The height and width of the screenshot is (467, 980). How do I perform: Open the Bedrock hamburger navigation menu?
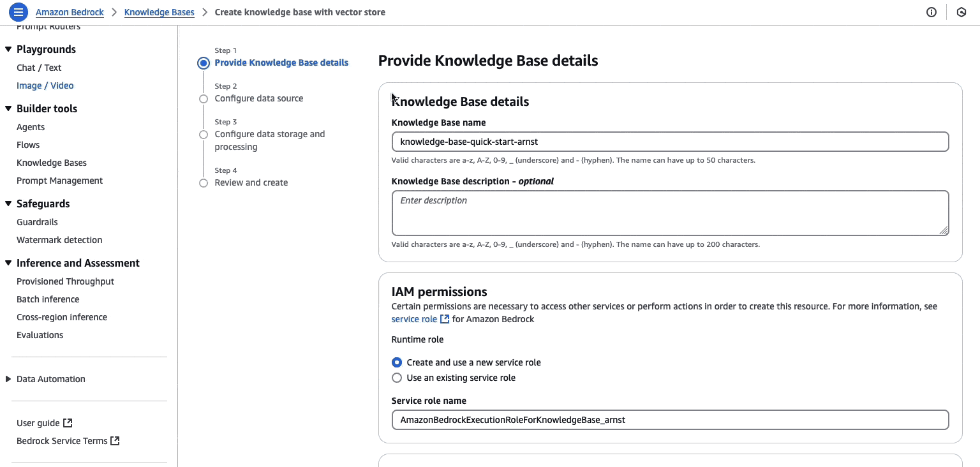coord(19,12)
